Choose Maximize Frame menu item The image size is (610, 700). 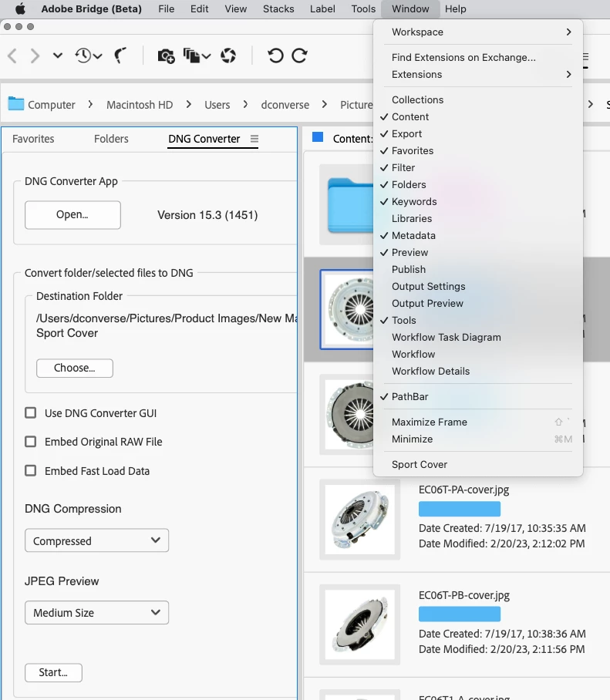click(478, 422)
